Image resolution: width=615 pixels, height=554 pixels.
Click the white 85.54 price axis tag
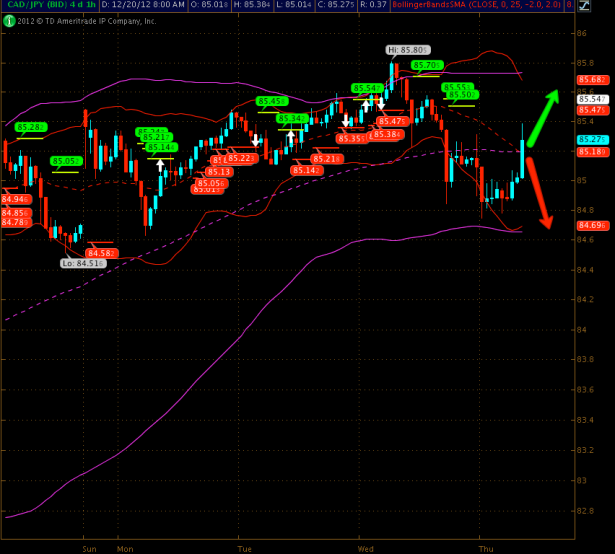pos(590,100)
